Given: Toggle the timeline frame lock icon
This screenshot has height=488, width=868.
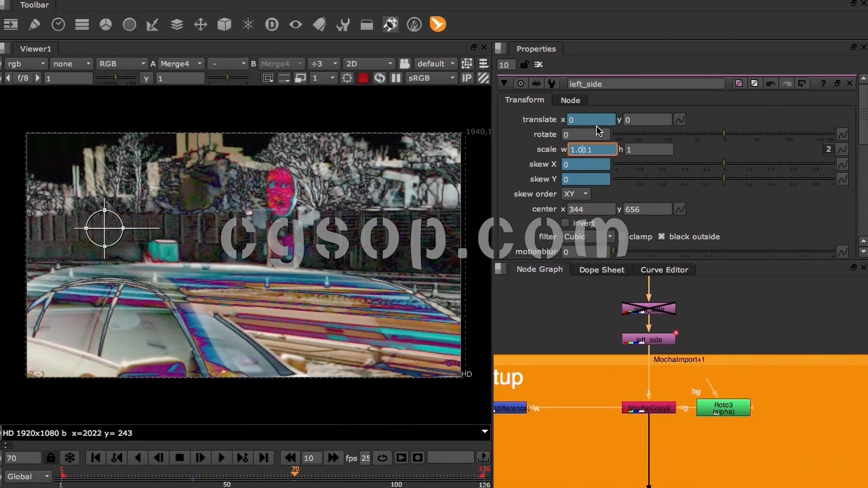Looking at the screenshot, I should click(x=51, y=458).
